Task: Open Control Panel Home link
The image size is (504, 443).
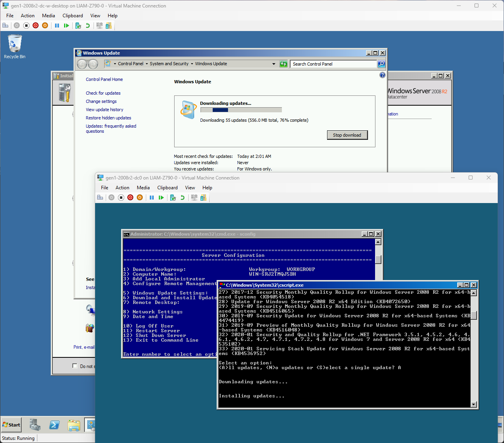Action: (x=104, y=79)
